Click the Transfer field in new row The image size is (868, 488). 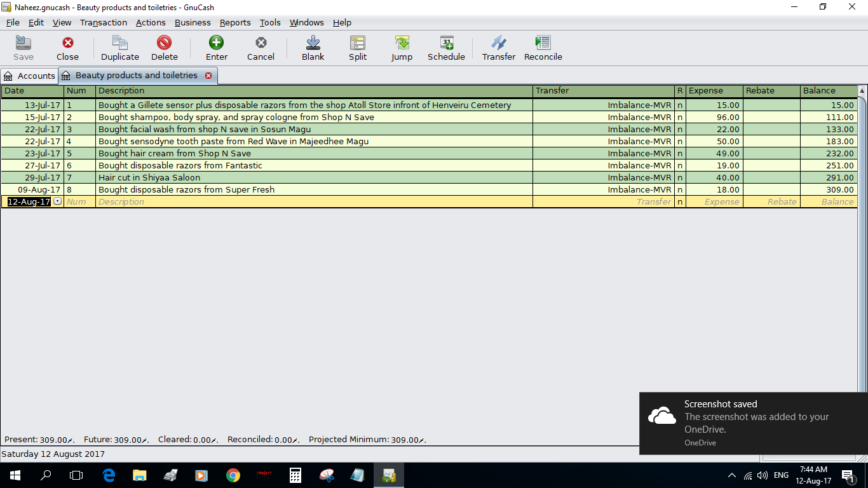[604, 201]
